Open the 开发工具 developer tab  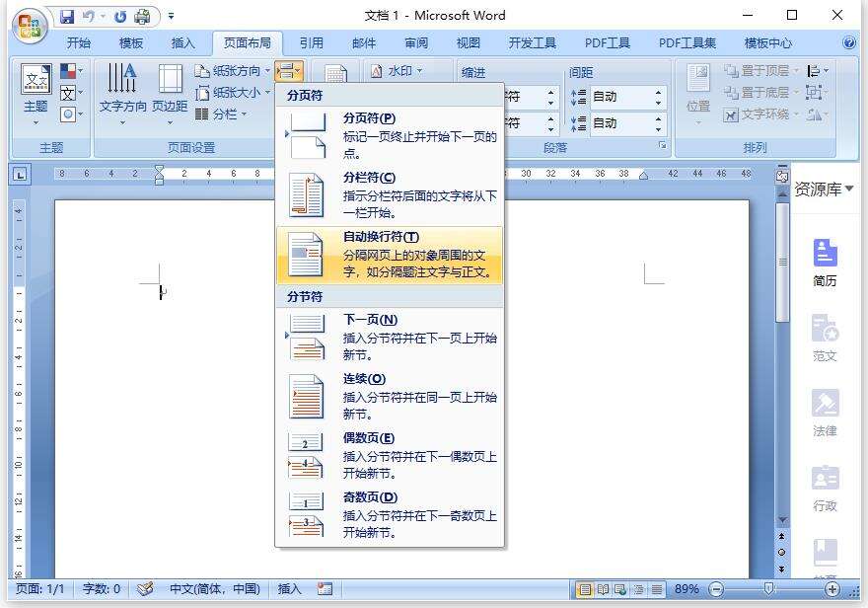tap(532, 43)
